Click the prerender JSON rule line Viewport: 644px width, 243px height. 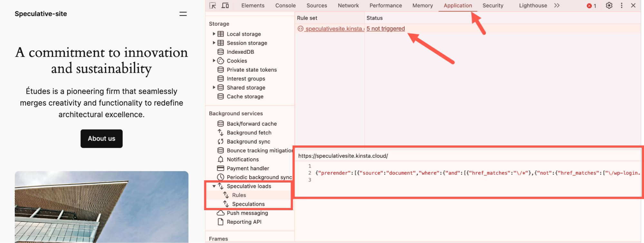pos(478,173)
